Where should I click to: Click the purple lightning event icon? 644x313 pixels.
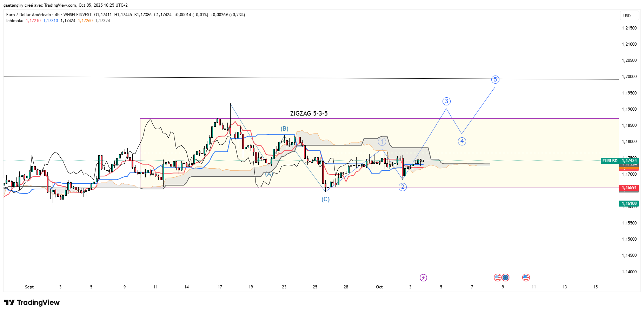click(423, 278)
